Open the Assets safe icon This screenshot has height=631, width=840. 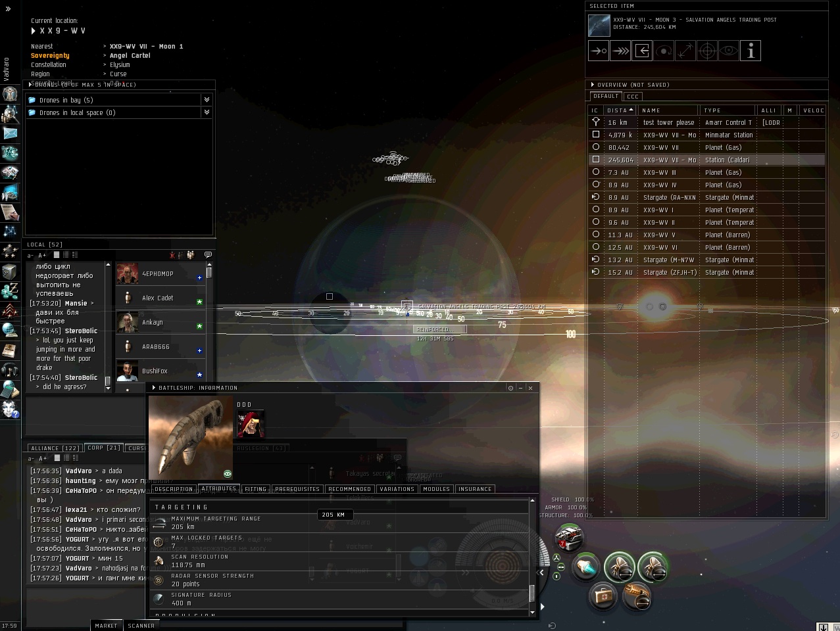pos(10,271)
